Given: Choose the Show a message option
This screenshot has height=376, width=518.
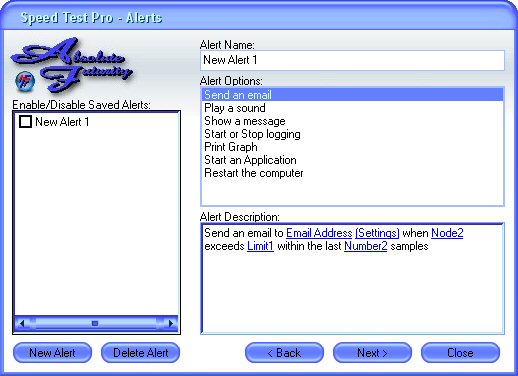Looking at the screenshot, I should 352,121.
